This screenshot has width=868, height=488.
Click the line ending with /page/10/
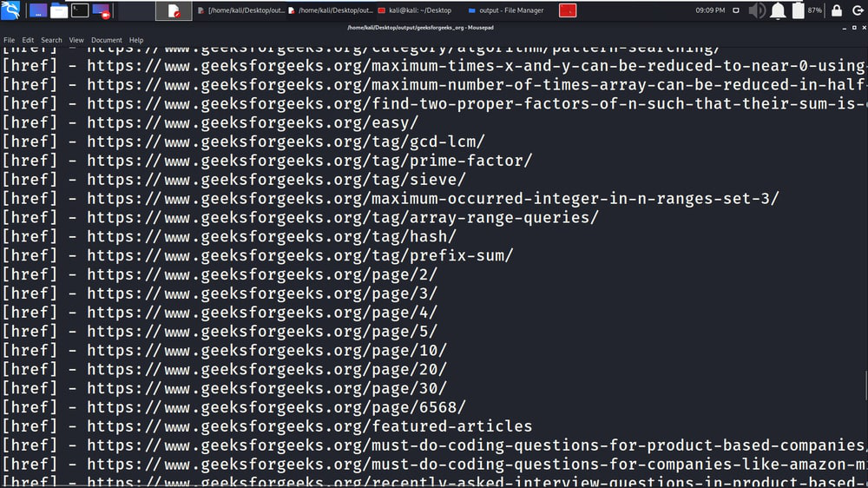click(225, 350)
